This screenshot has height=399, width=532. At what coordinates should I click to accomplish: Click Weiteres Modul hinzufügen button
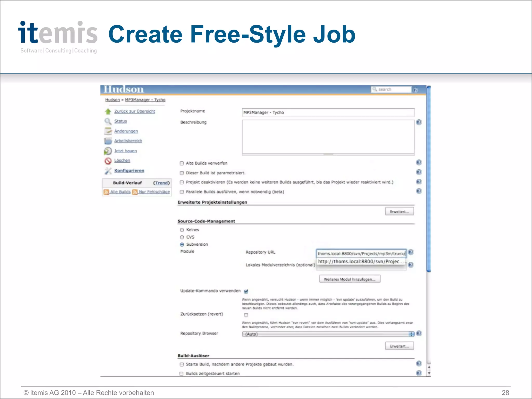click(x=350, y=279)
